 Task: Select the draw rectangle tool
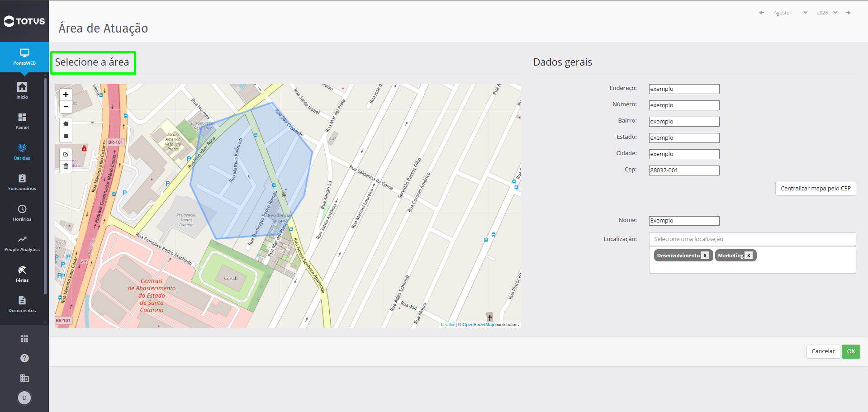tap(66, 136)
